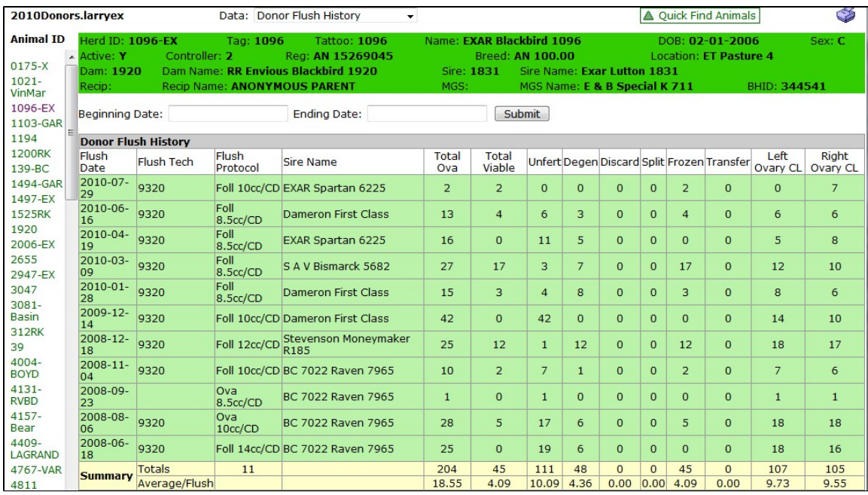Viewport: 868px width, 495px height.
Task: Select animal 0175-X in the list
Action: tap(29, 66)
